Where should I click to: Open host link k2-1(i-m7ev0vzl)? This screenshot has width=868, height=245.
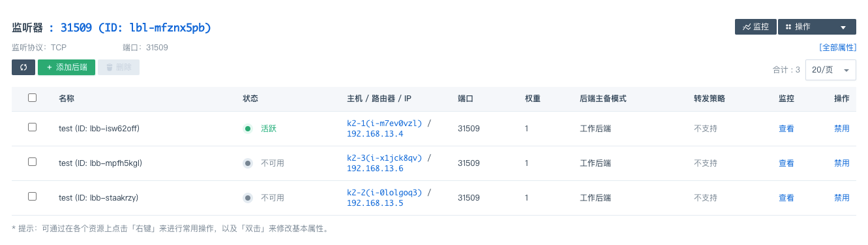(x=385, y=123)
